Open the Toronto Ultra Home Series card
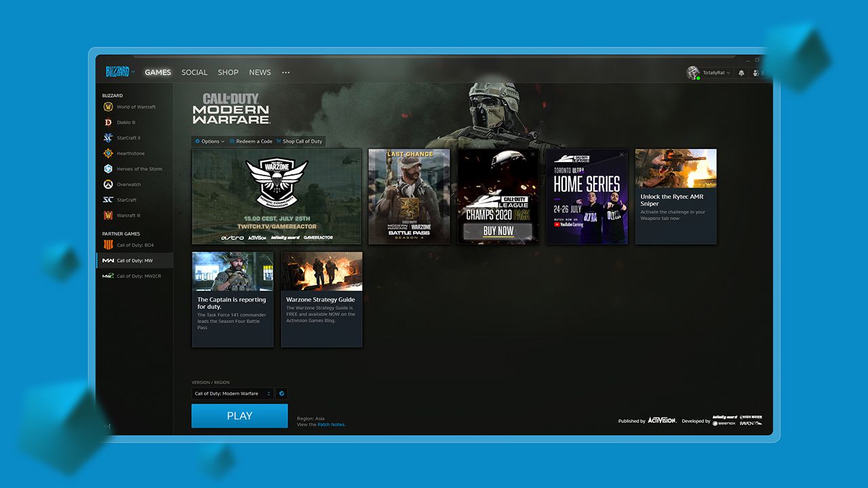The image size is (868, 488). 587,197
